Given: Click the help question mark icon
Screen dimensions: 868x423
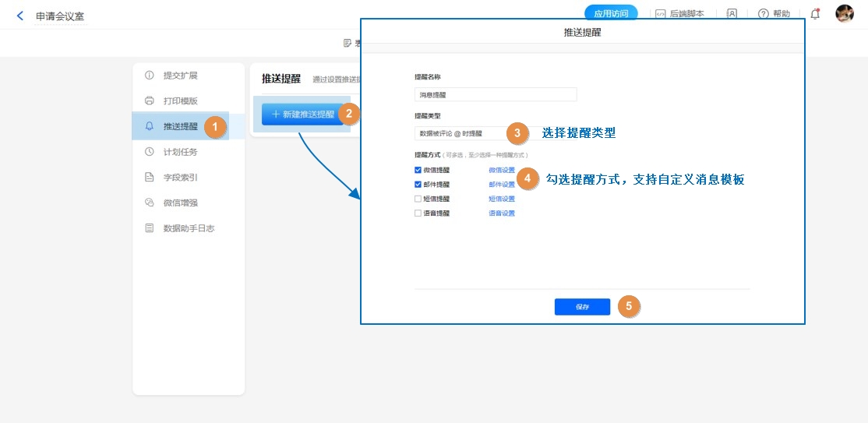Looking at the screenshot, I should (x=763, y=14).
